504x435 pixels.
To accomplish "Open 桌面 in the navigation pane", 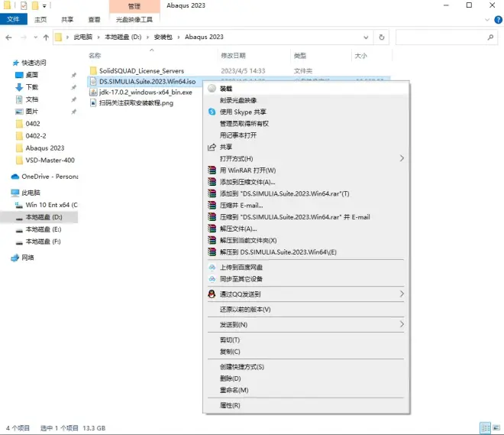I will pos(32,75).
